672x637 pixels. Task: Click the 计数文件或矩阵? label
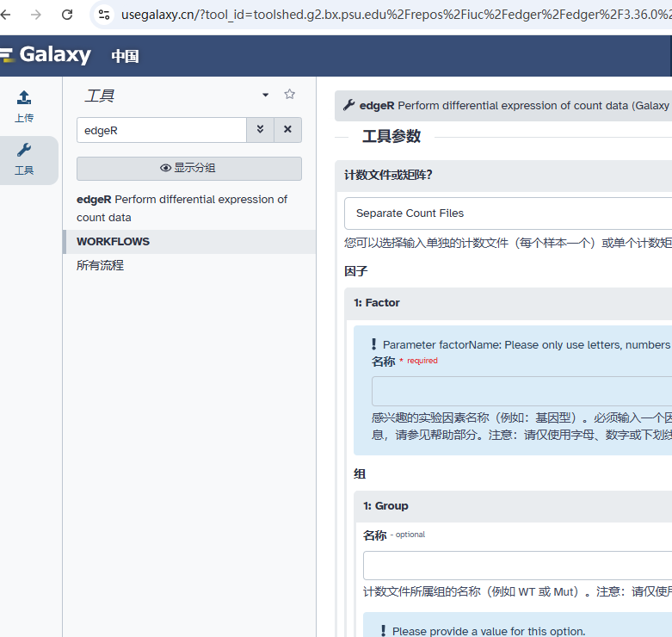point(388,175)
